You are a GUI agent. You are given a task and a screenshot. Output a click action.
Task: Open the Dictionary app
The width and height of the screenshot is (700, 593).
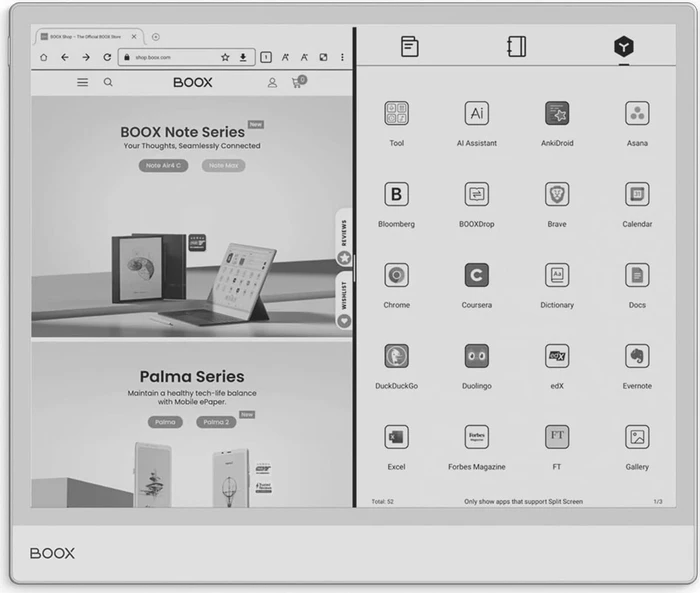point(557,275)
